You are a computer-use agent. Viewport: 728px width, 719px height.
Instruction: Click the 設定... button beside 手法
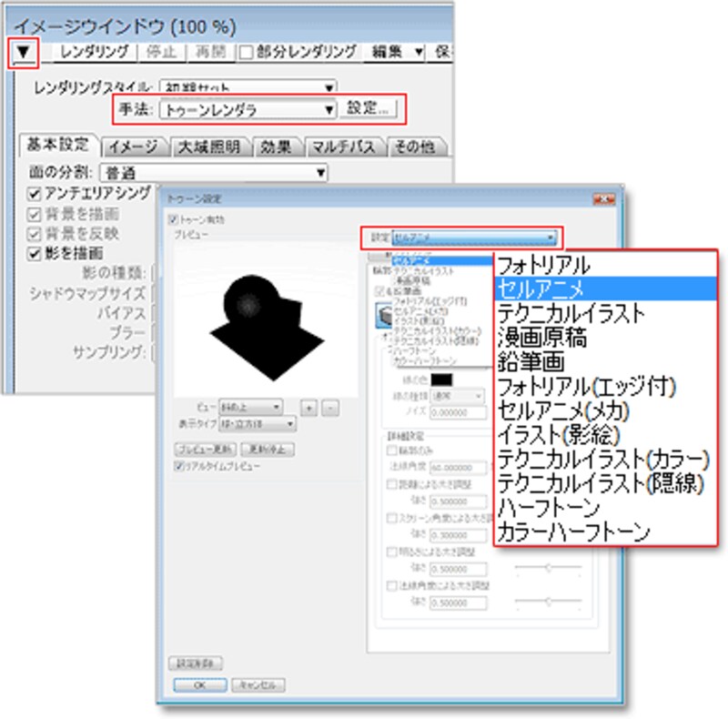click(x=368, y=108)
